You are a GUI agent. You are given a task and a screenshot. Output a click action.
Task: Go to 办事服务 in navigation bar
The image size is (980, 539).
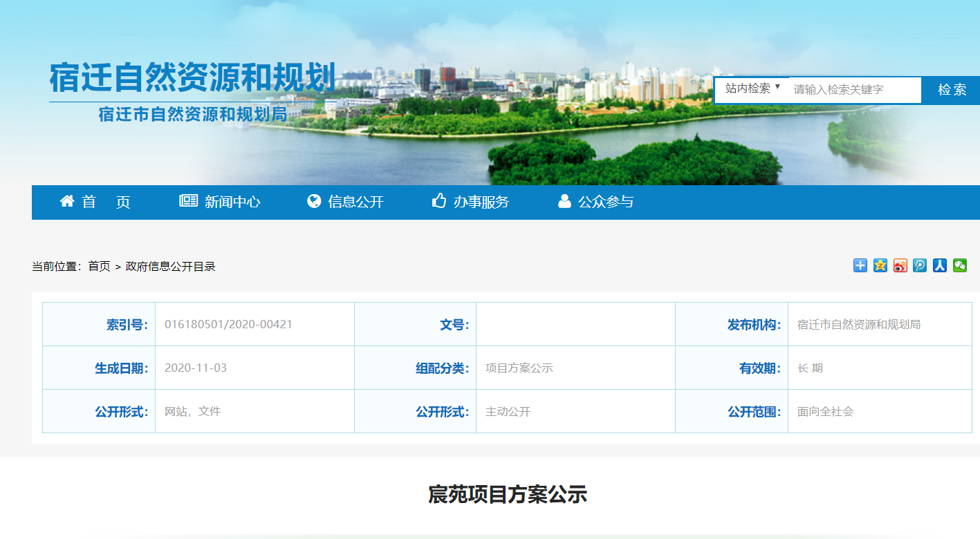coord(481,202)
